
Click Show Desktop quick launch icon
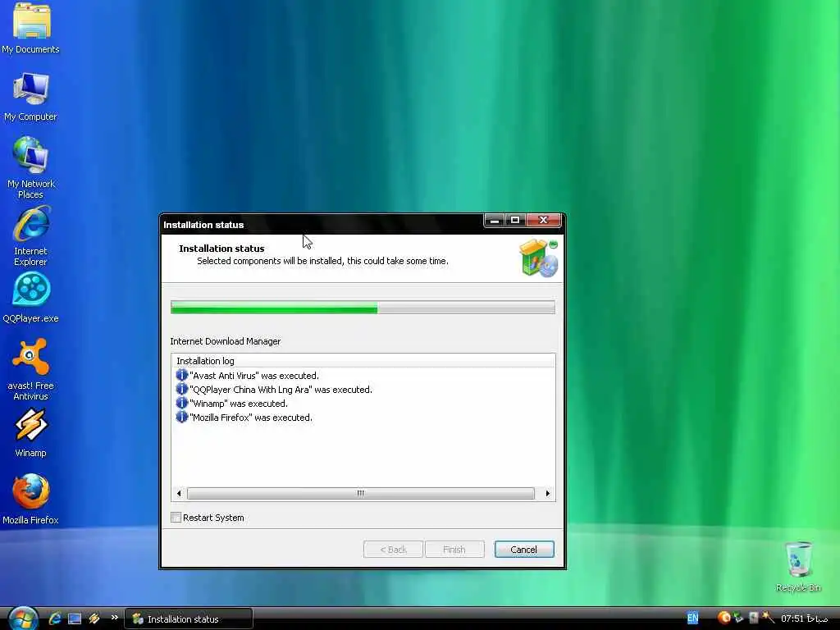tap(75, 619)
